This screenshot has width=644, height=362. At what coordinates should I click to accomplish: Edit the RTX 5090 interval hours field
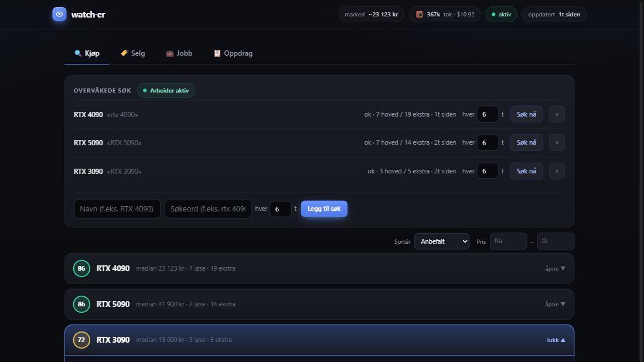[x=488, y=143]
